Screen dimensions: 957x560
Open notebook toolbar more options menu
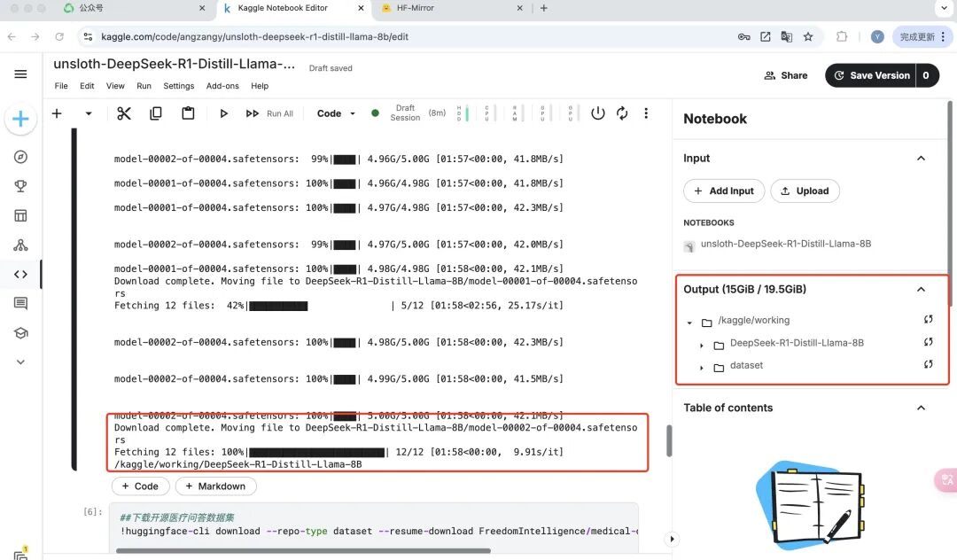[646, 113]
